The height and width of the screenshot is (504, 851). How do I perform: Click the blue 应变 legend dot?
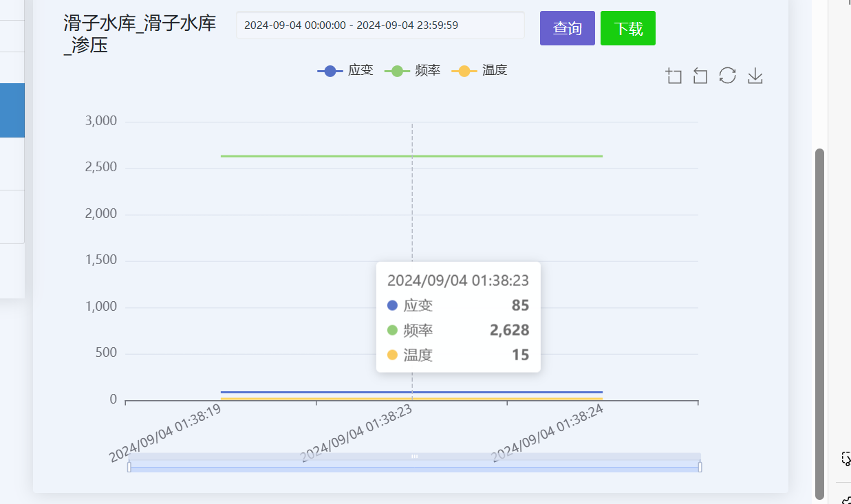coord(329,70)
